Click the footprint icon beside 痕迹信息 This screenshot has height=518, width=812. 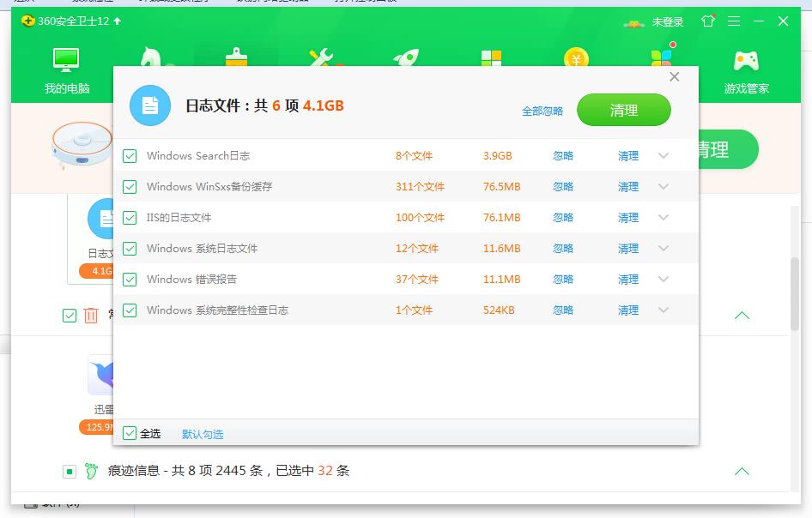point(91,471)
